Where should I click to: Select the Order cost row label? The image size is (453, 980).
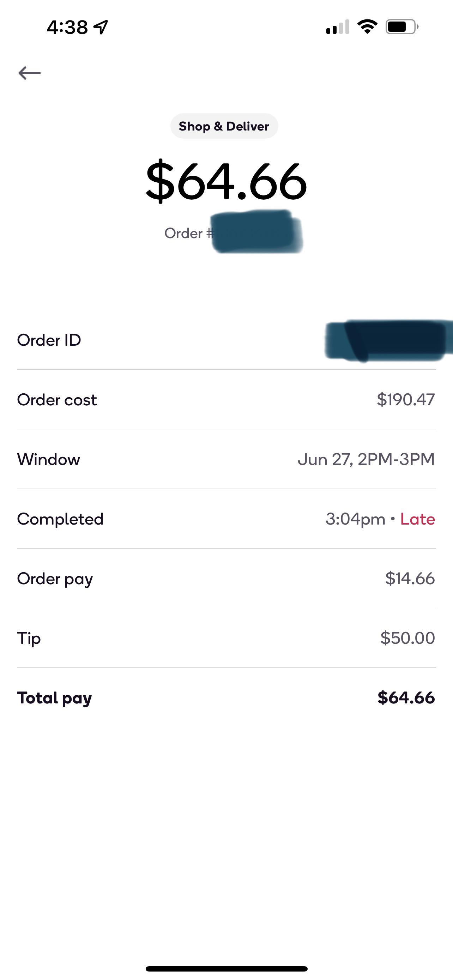click(x=57, y=400)
